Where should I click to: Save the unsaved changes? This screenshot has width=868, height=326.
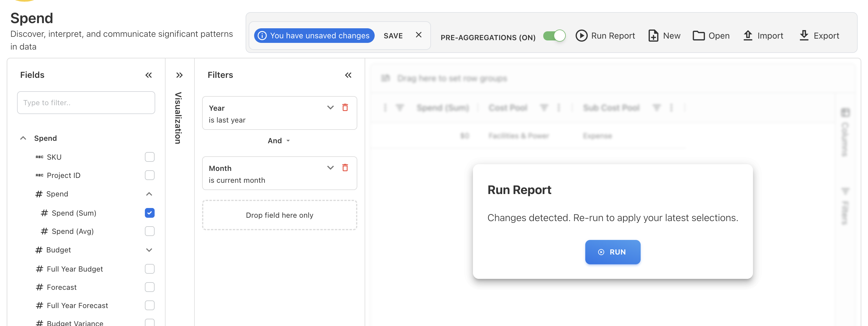pos(393,36)
